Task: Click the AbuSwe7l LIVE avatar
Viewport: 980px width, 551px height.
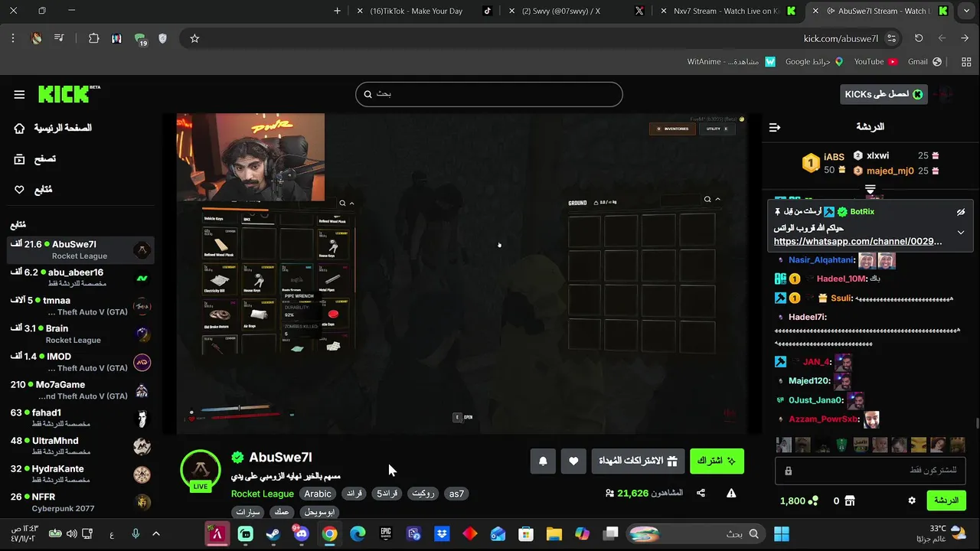Action: (201, 470)
